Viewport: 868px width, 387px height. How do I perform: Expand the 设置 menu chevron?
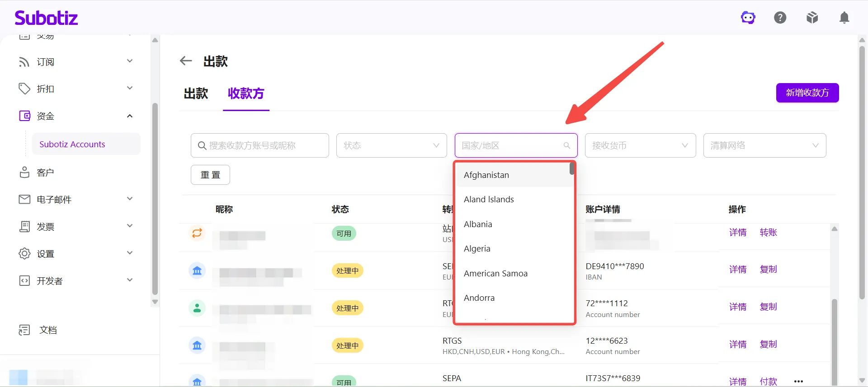coord(130,253)
